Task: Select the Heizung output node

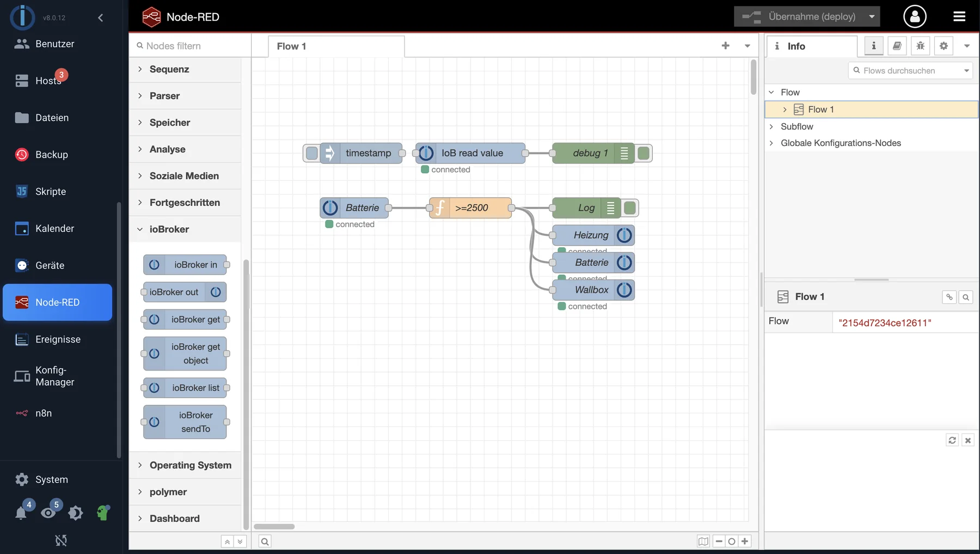Action: coord(593,235)
